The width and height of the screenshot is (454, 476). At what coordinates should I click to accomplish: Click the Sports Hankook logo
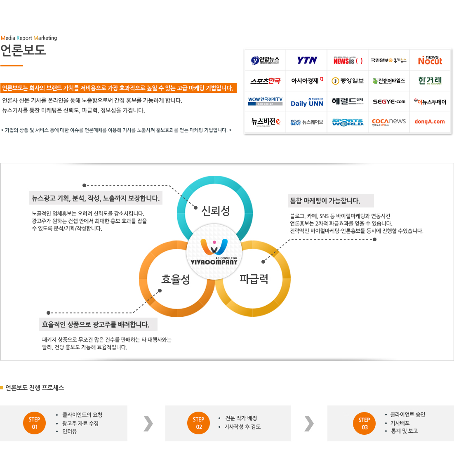click(265, 81)
